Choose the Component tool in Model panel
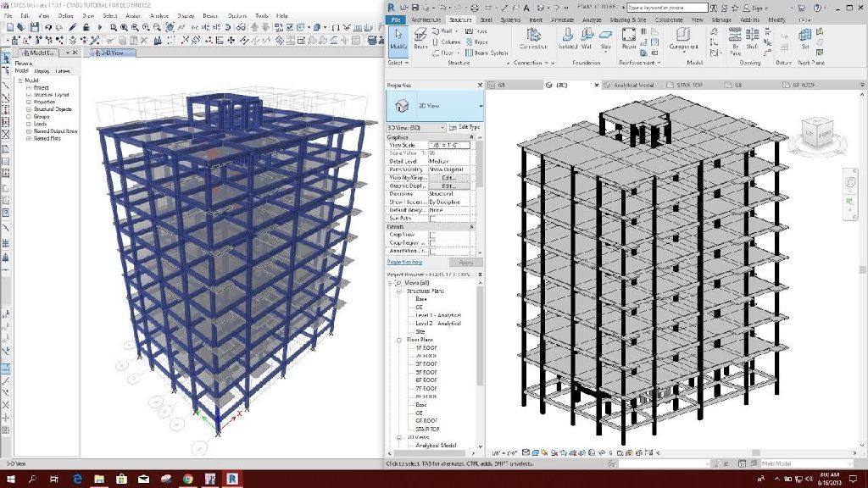The image size is (868, 488). click(x=683, y=37)
